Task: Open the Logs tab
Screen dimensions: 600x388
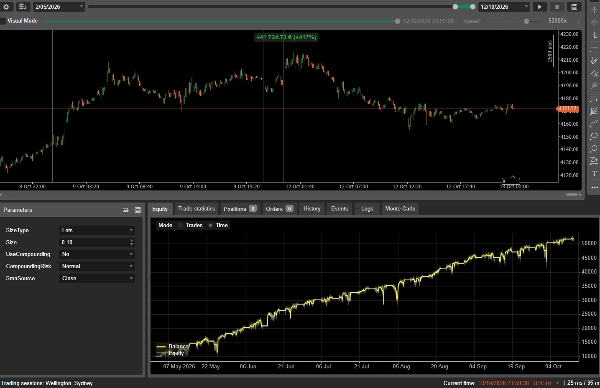Action: click(x=367, y=209)
